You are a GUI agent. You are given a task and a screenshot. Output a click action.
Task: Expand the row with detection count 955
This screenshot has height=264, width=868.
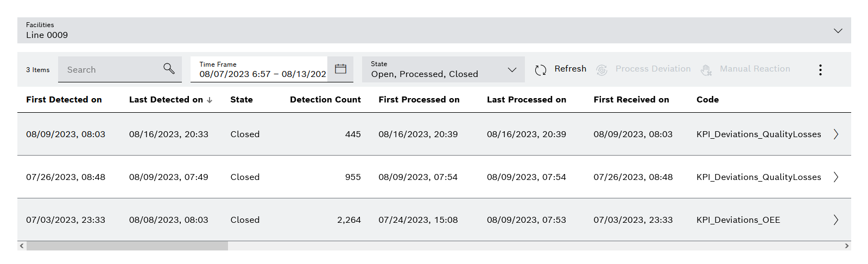836,177
